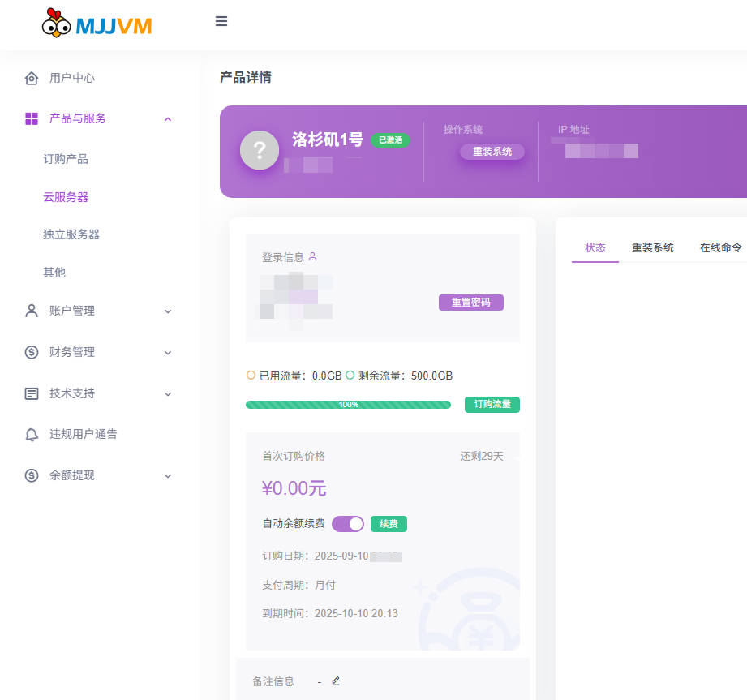Switch to the 重装系统 tab
This screenshot has height=700, width=747.
click(653, 247)
